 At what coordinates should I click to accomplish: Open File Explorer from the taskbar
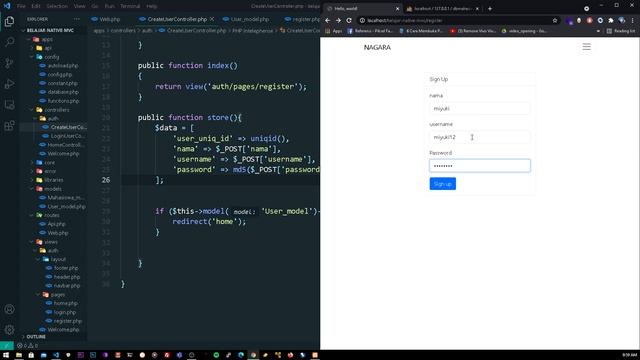pyautogui.click(x=19, y=355)
